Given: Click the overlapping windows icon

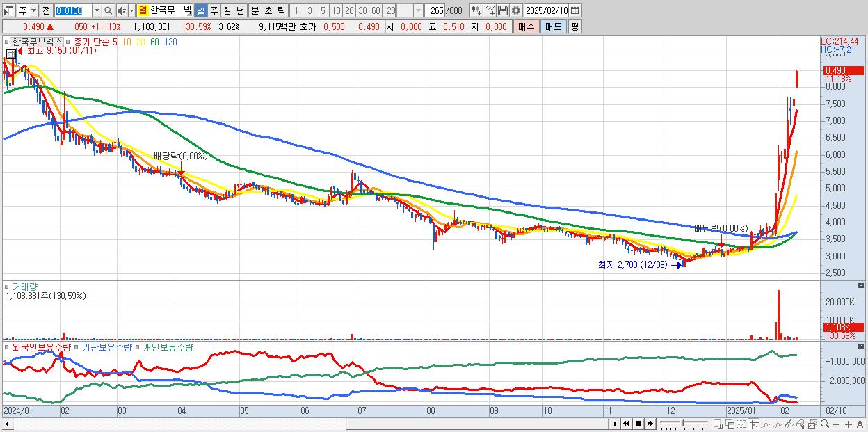Looking at the screenshot, I should coord(730,424).
